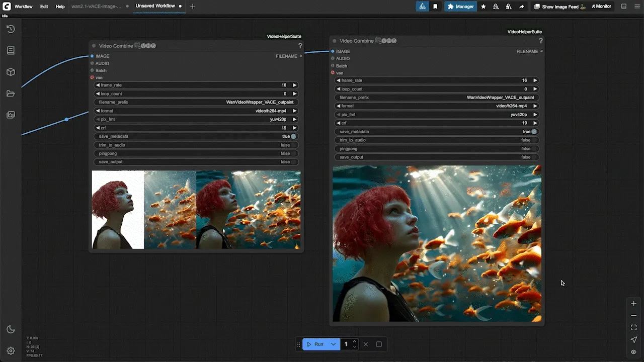
Task: Click right arrow of pix_fmt on right node
Action: tap(535, 115)
